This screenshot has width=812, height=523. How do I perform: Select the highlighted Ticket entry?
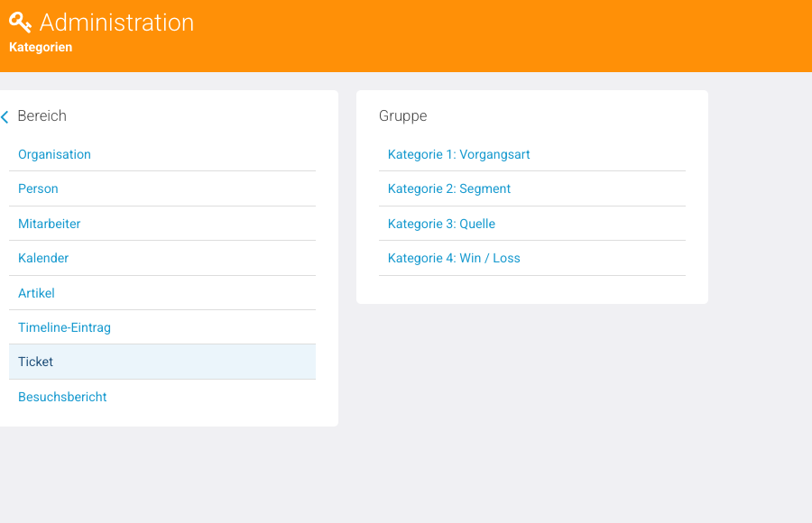coord(162,362)
